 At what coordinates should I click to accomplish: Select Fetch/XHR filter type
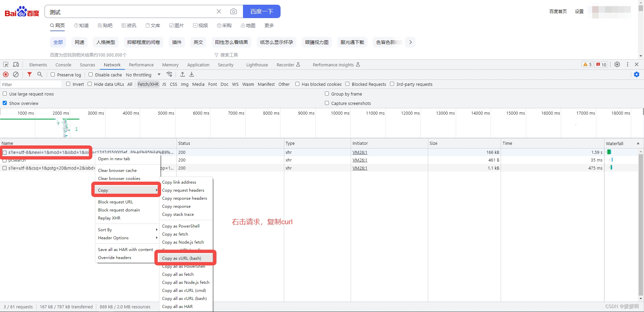[148, 84]
